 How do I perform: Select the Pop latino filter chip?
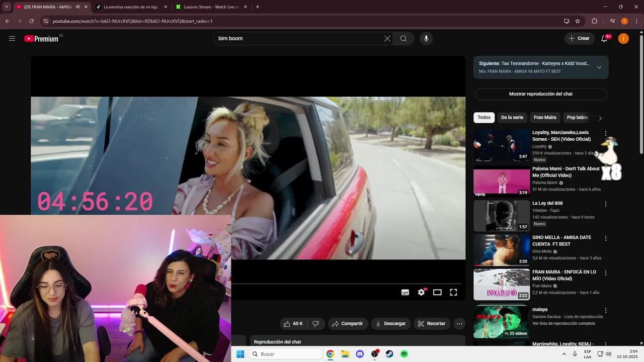point(577,118)
